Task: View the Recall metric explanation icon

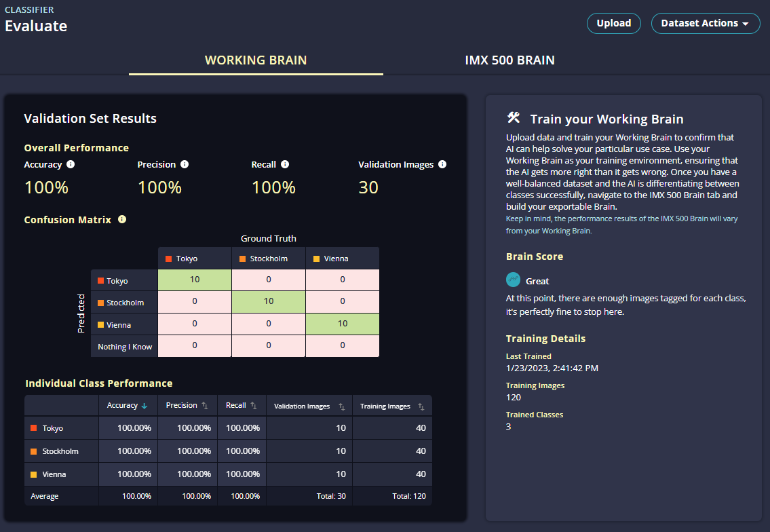Action: [284, 164]
